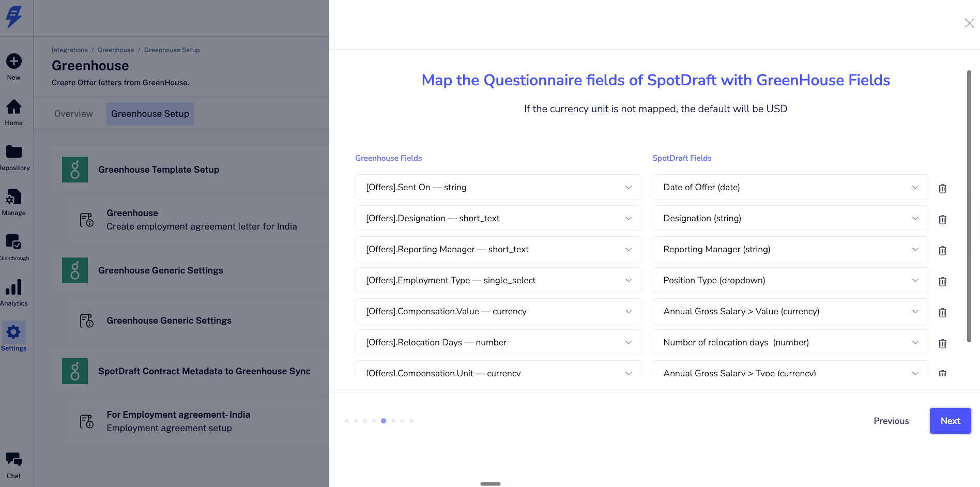The height and width of the screenshot is (487, 980).
Task: Delete the Sent On mapping row
Action: click(942, 188)
